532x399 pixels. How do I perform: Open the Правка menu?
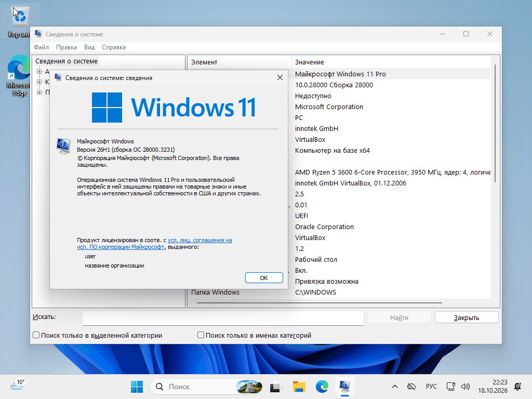[x=66, y=47]
